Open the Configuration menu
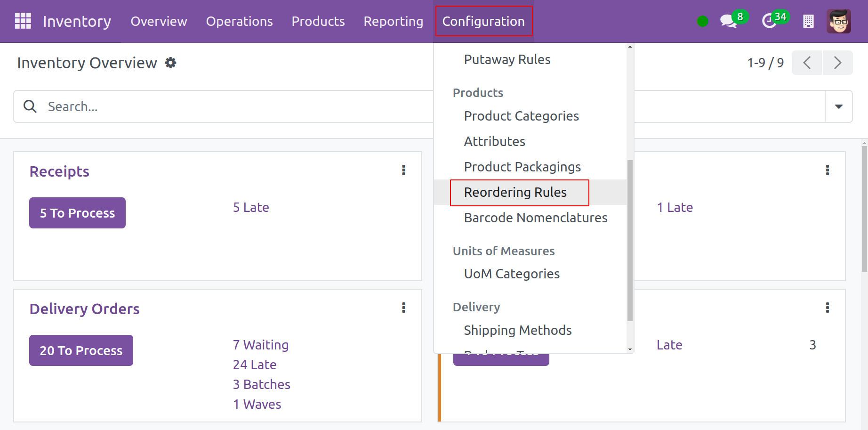 tap(483, 21)
